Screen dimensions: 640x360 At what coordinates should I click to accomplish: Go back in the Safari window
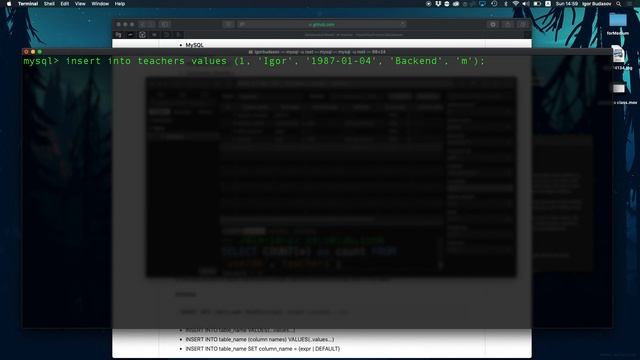pos(143,24)
